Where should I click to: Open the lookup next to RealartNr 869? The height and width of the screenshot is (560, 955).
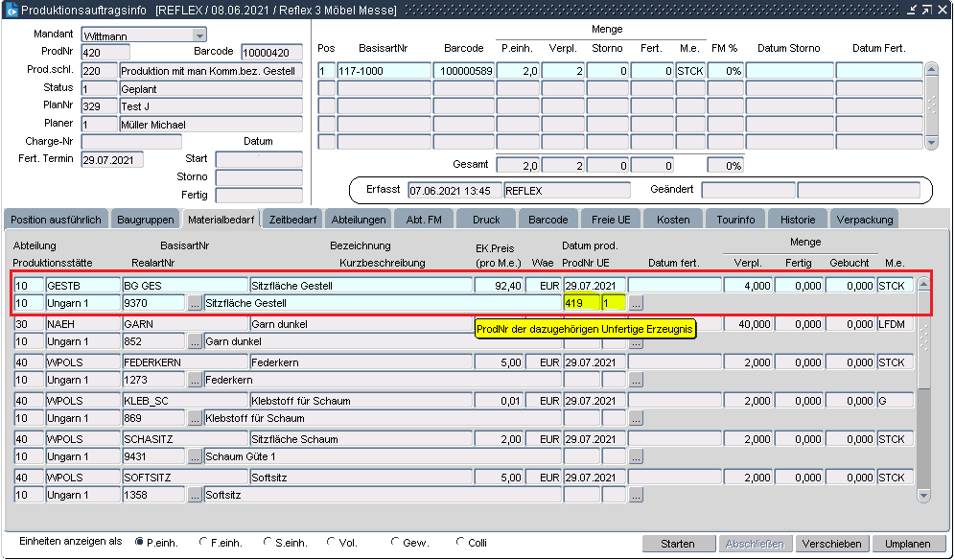point(195,418)
